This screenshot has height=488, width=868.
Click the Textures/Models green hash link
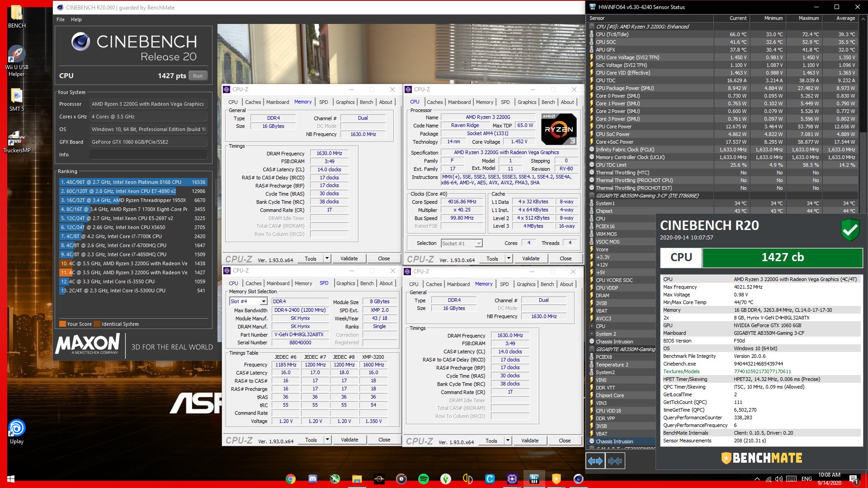[762, 371]
